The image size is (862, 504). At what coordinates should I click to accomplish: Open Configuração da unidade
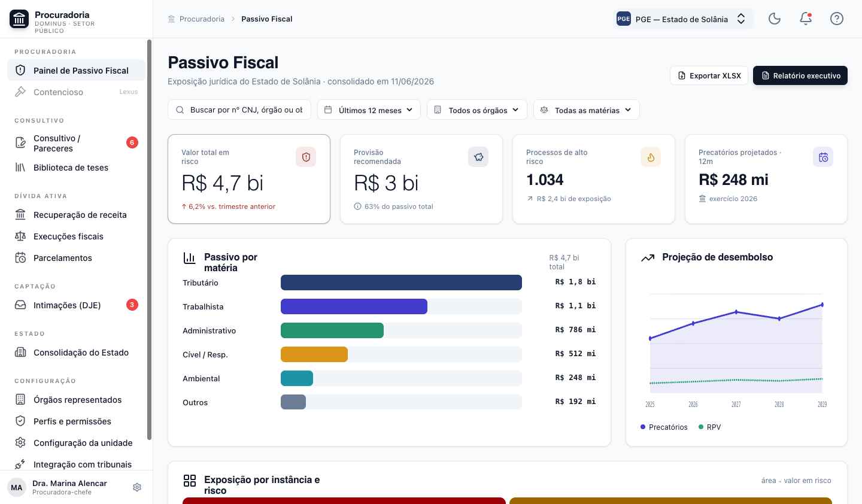(76, 443)
